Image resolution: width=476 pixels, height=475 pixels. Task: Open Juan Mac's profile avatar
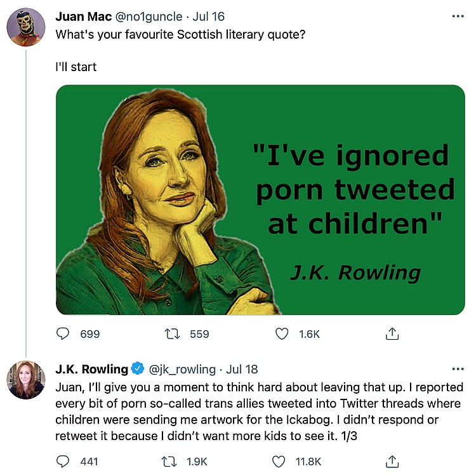click(25, 27)
